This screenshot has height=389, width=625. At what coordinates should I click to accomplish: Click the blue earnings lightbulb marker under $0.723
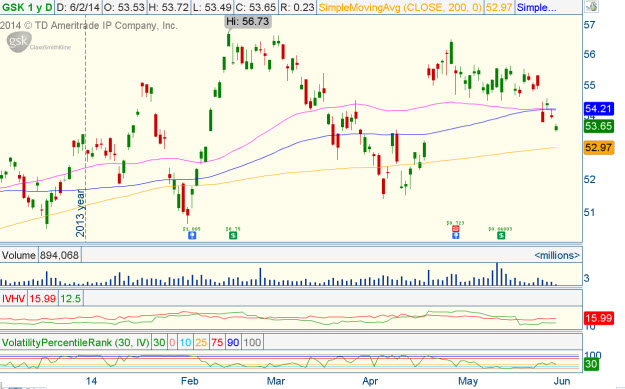[x=456, y=236]
